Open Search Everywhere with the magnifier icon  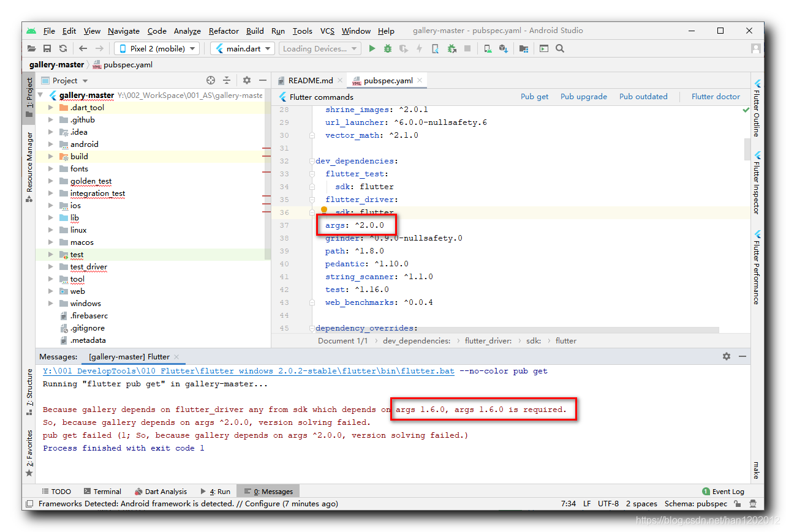[559, 48]
